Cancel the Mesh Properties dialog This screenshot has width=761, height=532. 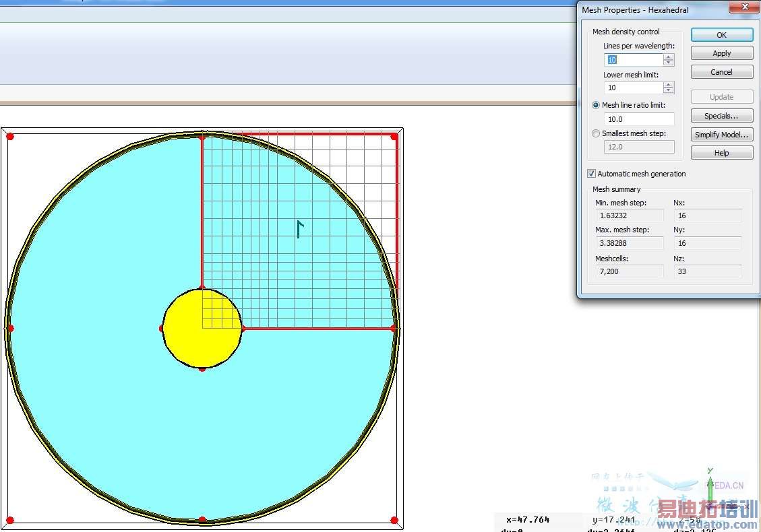tap(721, 72)
